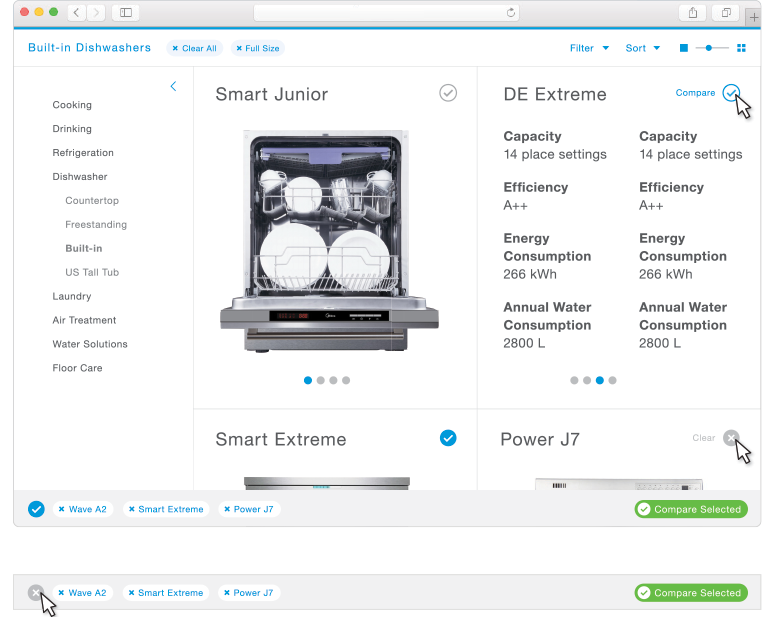Open the Sort dropdown

click(x=643, y=48)
